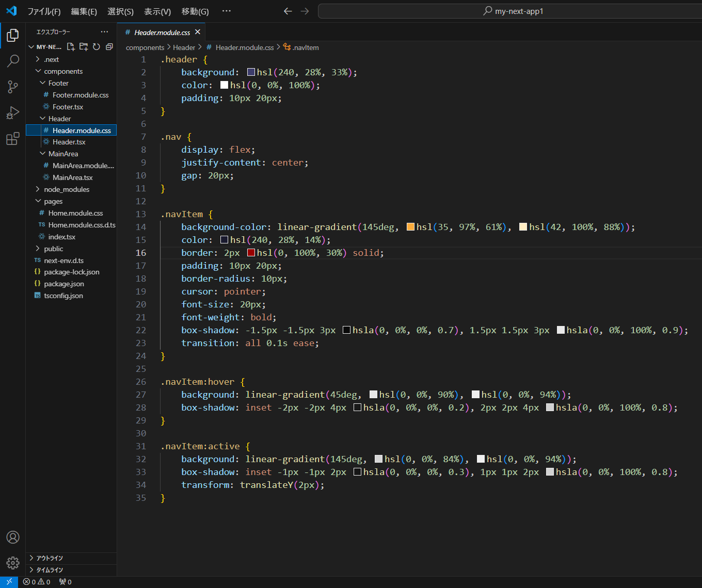Collapse the components folder
This screenshot has width=702, height=588.
(63, 71)
